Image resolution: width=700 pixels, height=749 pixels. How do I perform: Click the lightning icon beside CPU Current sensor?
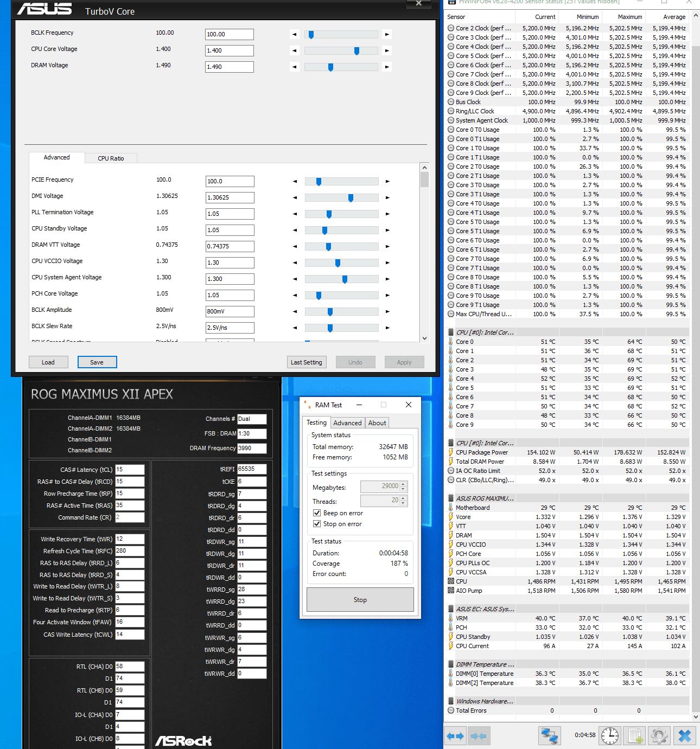451,646
